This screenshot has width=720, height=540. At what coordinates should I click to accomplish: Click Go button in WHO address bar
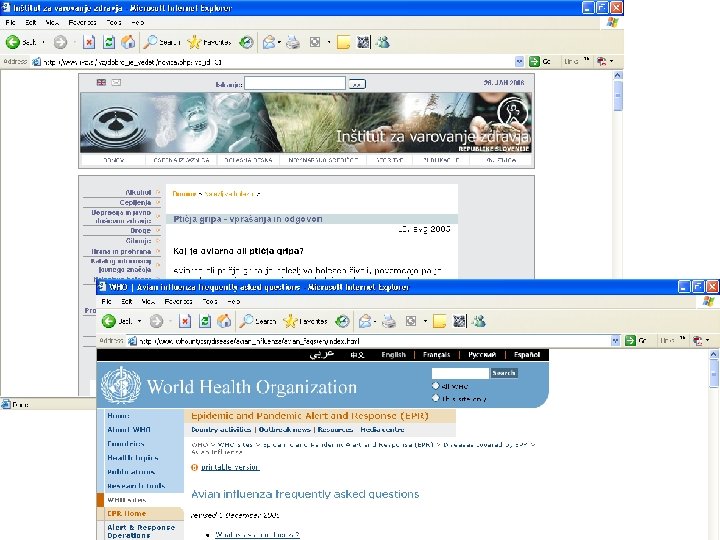[x=636, y=340]
